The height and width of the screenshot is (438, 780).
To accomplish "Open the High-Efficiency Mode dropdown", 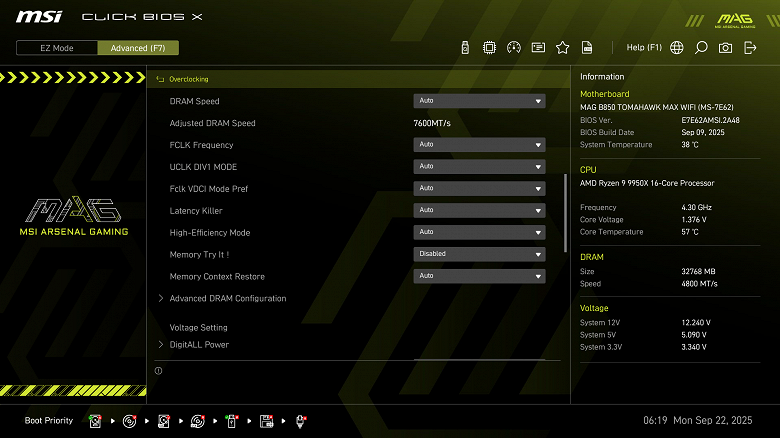I will 479,232.
